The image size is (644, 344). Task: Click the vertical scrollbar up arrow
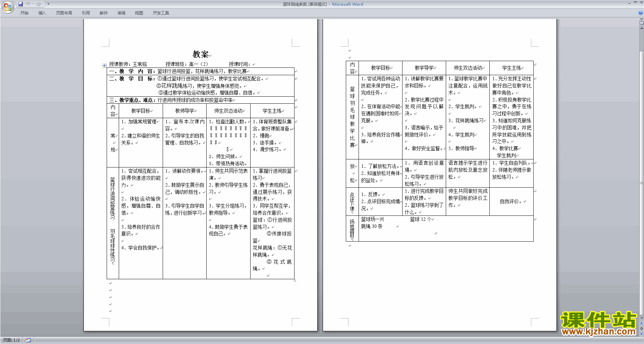click(642, 28)
